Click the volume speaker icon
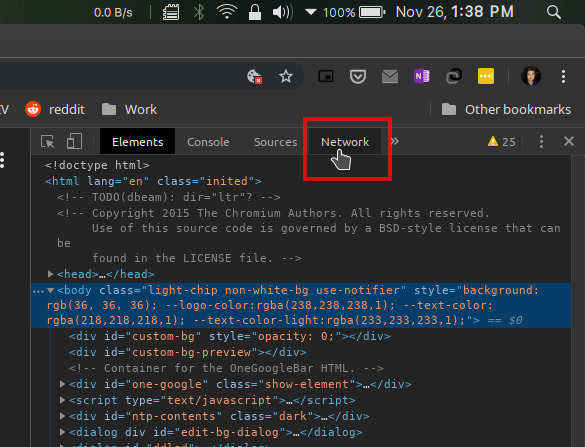 [283, 12]
